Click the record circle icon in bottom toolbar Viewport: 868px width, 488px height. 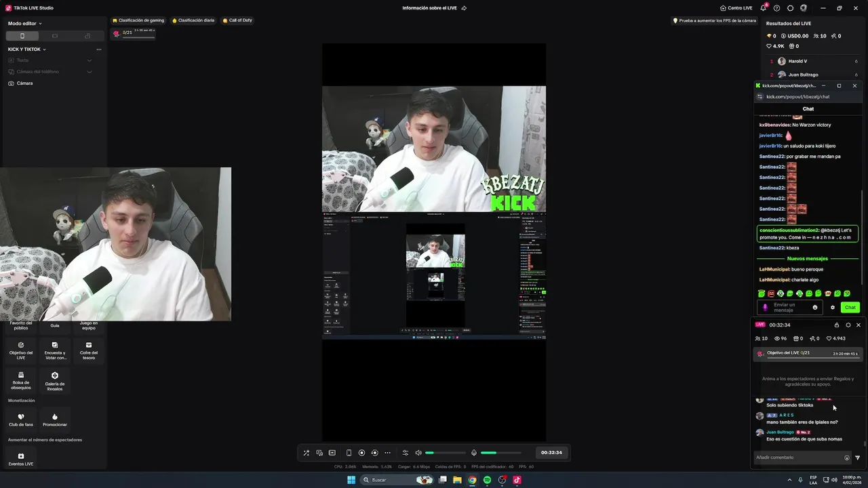361,453
